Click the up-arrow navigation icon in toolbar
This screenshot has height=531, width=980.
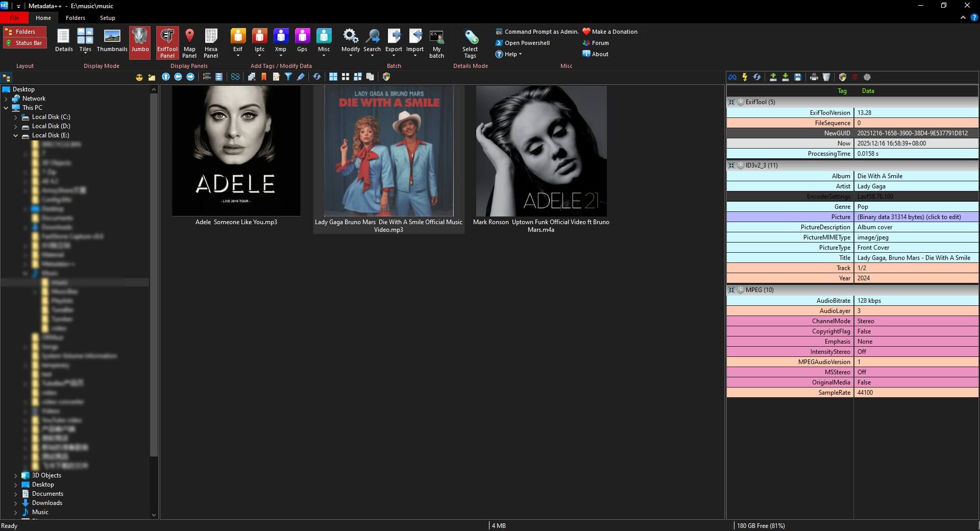(x=166, y=77)
